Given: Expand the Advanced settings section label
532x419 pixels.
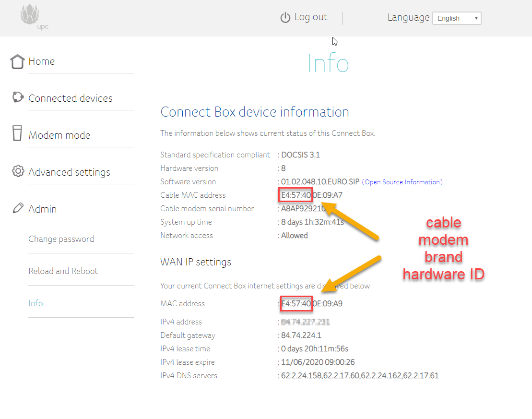Looking at the screenshot, I should coord(69,172).
